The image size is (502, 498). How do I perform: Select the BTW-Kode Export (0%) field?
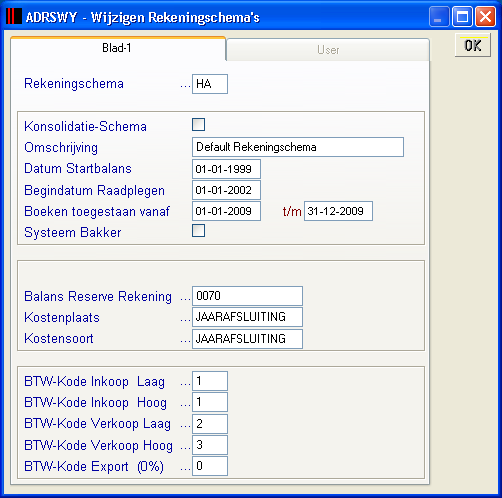point(210,466)
